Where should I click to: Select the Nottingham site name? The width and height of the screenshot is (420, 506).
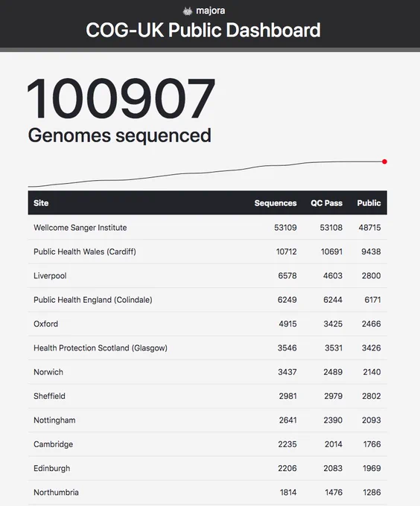tap(54, 420)
